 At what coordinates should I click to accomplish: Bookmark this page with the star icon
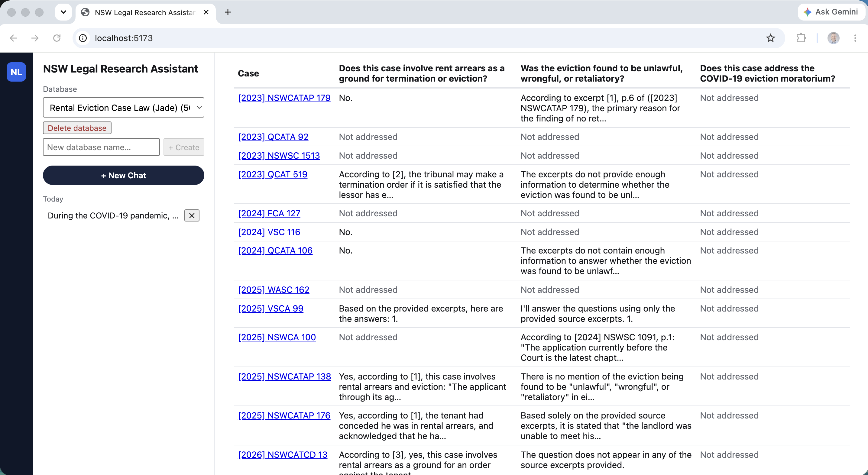pyautogui.click(x=770, y=38)
